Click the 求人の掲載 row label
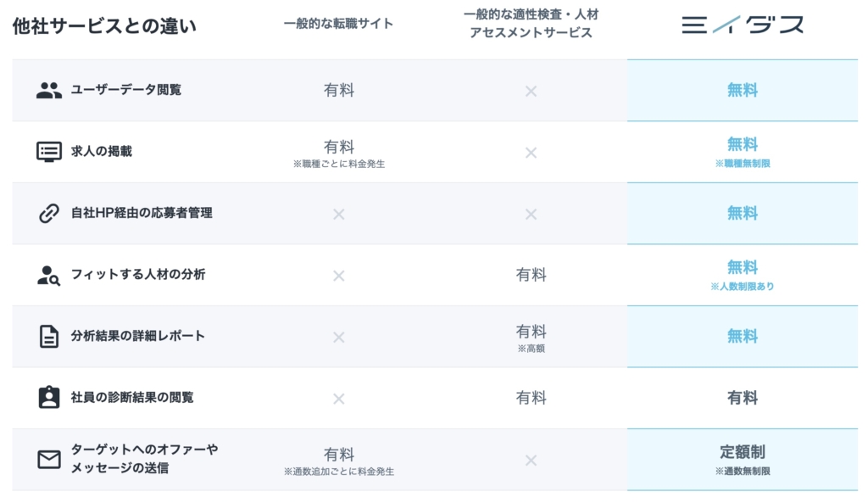Screen dimensions: 868x503 [x=102, y=151]
